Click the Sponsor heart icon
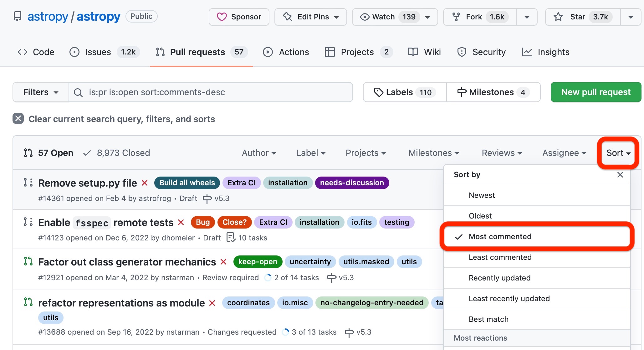Image resolution: width=644 pixels, height=350 pixels. 222,17
